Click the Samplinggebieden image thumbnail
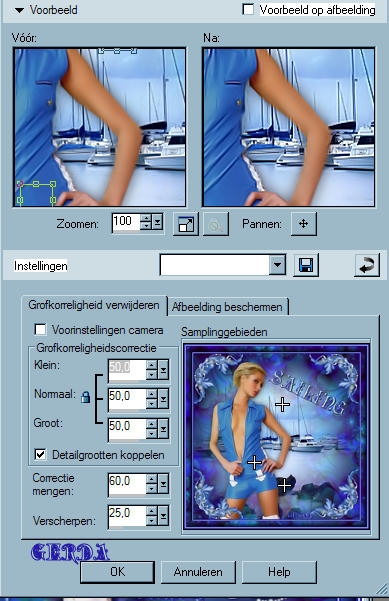Screen dimensions: 389x601 [x=276, y=437]
